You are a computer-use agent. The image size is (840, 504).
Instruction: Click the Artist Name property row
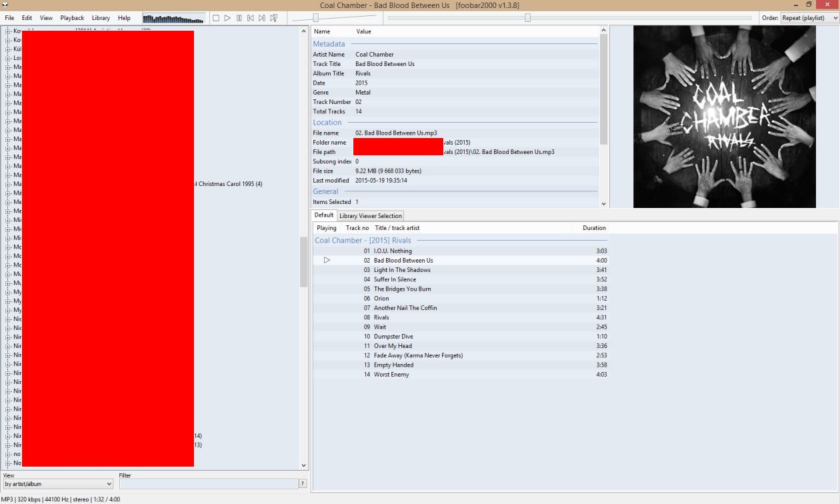pos(455,55)
